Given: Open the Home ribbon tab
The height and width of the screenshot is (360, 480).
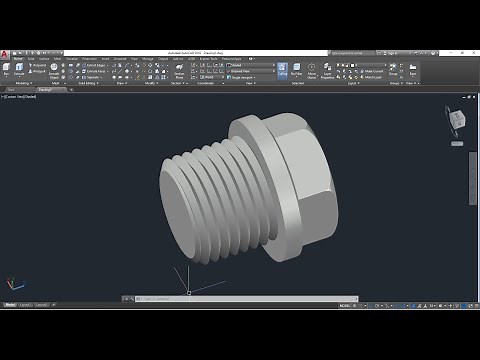Looking at the screenshot, I should [x=18, y=59].
